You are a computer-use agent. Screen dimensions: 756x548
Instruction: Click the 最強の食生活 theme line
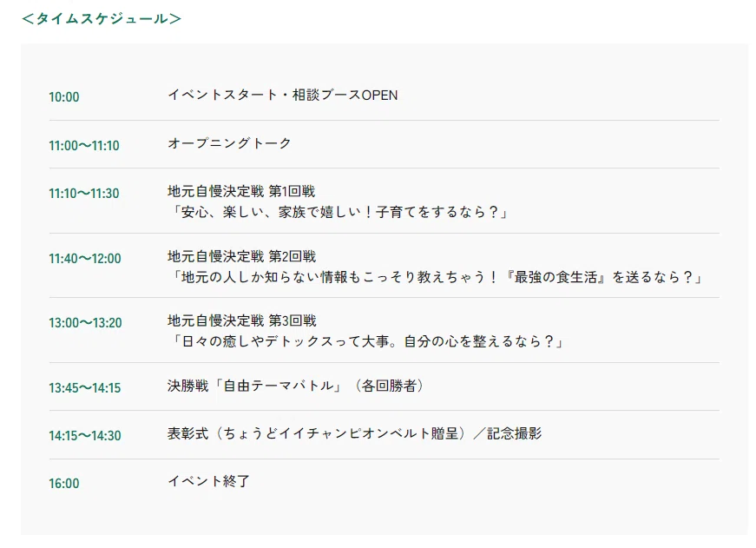(437, 277)
